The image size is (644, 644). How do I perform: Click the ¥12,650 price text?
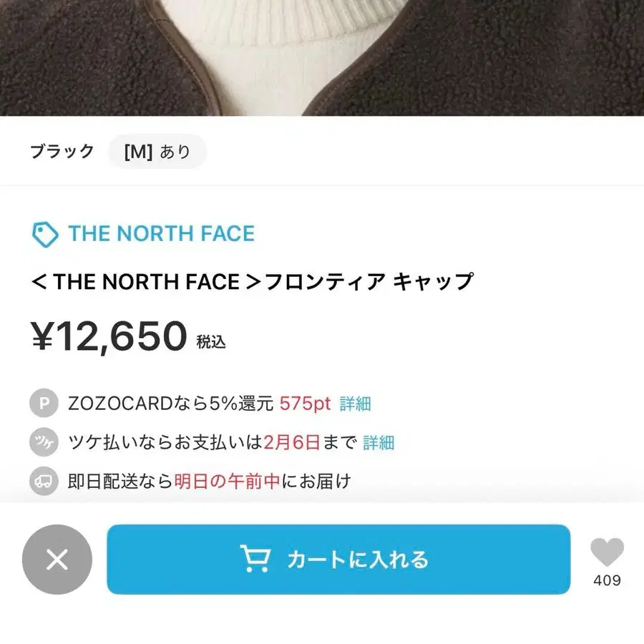point(107,335)
